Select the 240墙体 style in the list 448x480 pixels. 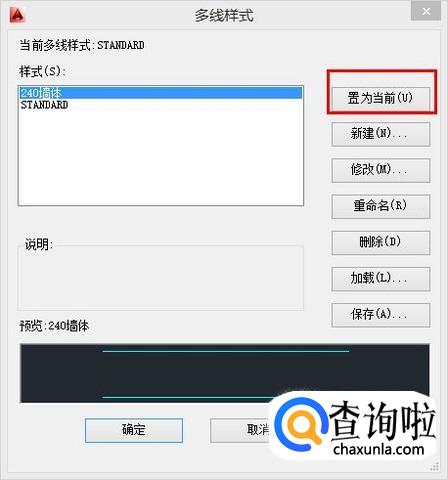pyautogui.click(x=160, y=93)
